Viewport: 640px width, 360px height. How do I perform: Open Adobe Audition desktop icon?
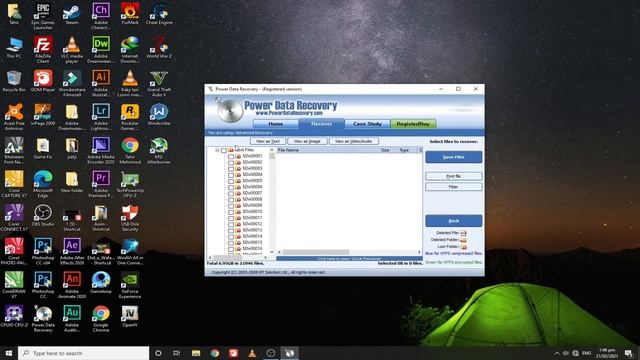[72, 319]
